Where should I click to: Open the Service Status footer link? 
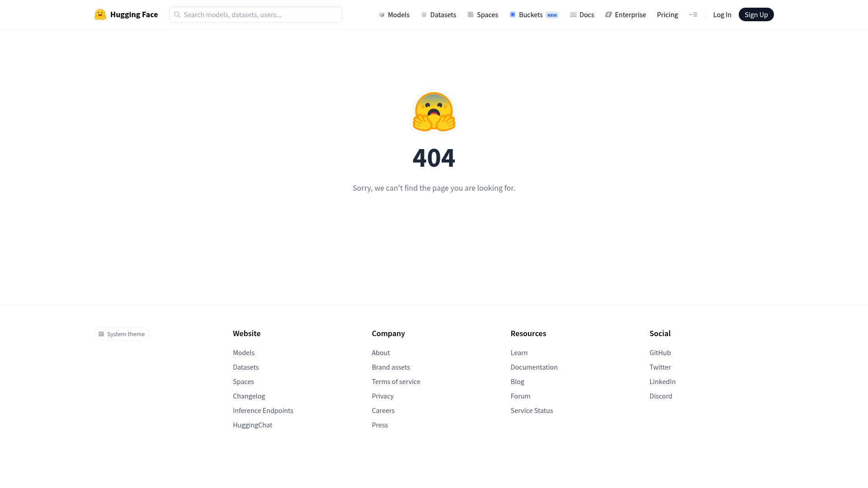pos(532,410)
